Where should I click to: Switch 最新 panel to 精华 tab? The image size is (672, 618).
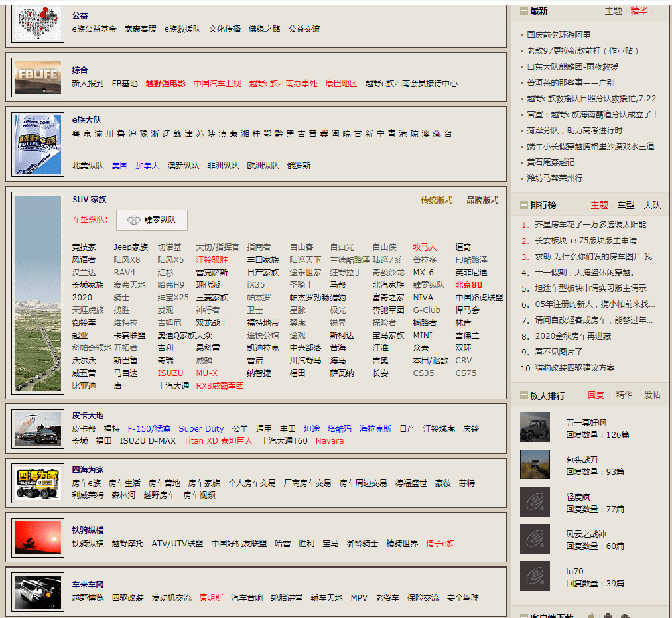click(639, 11)
